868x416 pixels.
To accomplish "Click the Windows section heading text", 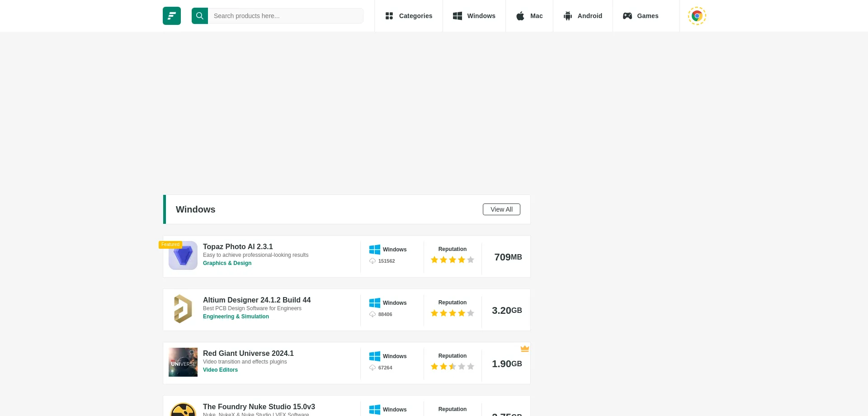I will coord(195,209).
